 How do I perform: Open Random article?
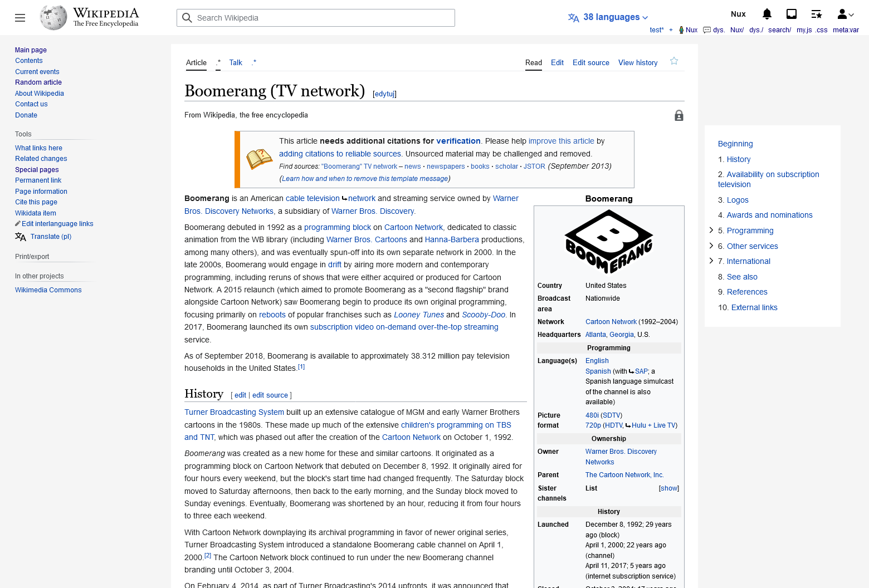[38, 82]
